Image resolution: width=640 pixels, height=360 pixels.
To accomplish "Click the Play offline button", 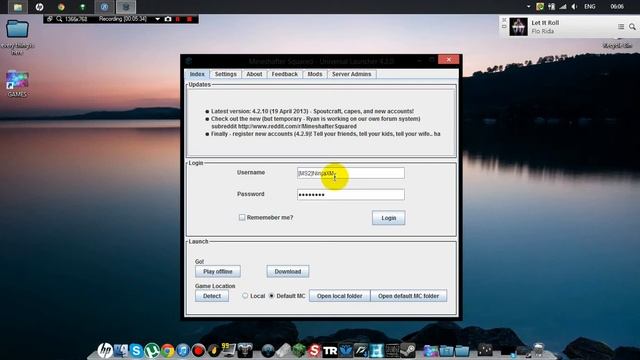I will [218, 271].
